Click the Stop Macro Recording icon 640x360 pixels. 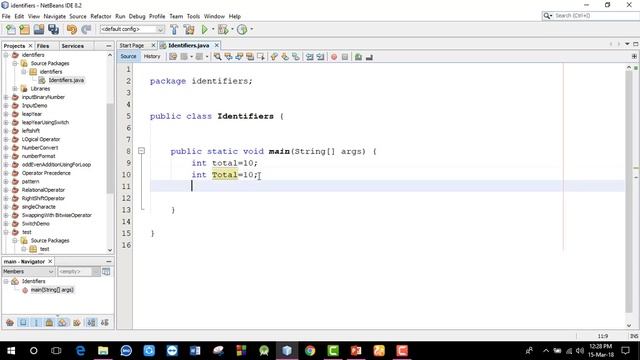345,57
